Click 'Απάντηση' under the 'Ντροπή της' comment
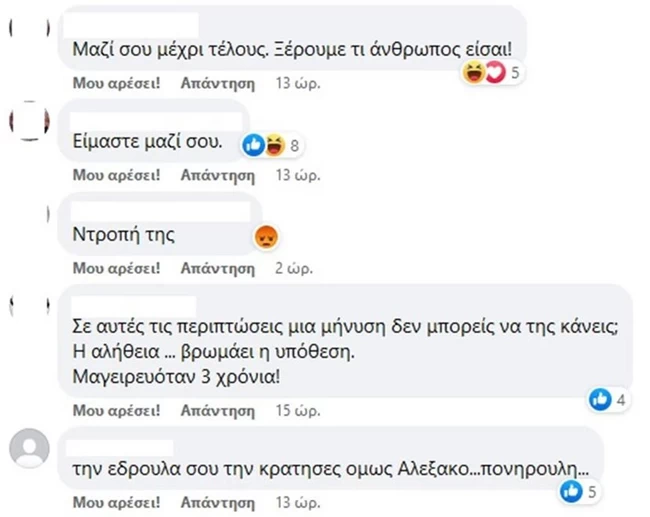650x517 pixels. [218, 267]
